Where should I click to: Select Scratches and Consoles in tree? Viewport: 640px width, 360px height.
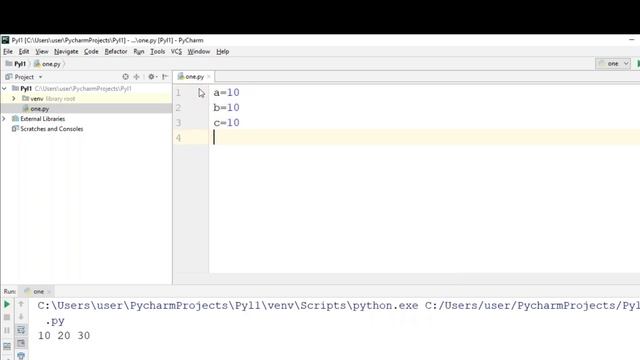coord(51,129)
